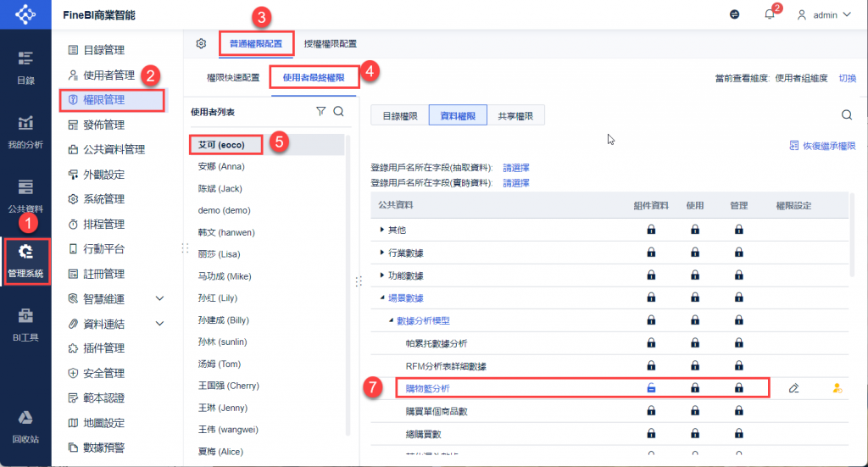
Task: Click the orange user icon for 購物籃分析
Action: pyautogui.click(x=837, y=388)
